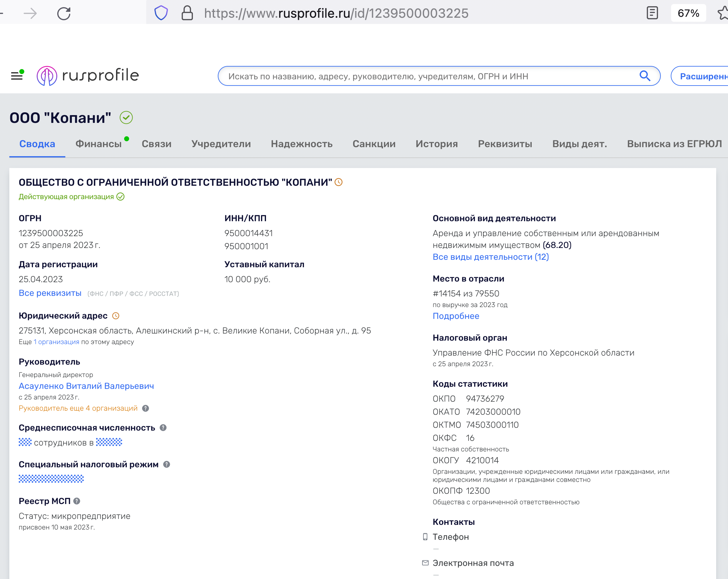Open help icon beside Среднесписочная численность
This screenshot has width=728, height=579.
click(163, 428)
